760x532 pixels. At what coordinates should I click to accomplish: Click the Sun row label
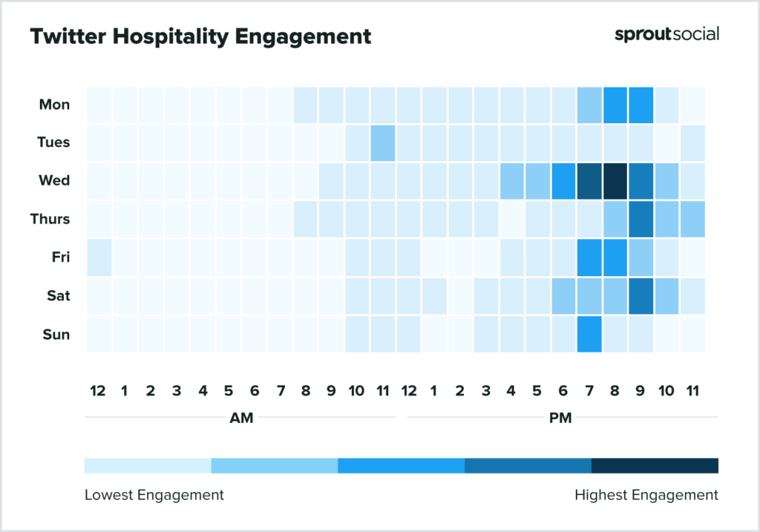(x=56, y=334)
